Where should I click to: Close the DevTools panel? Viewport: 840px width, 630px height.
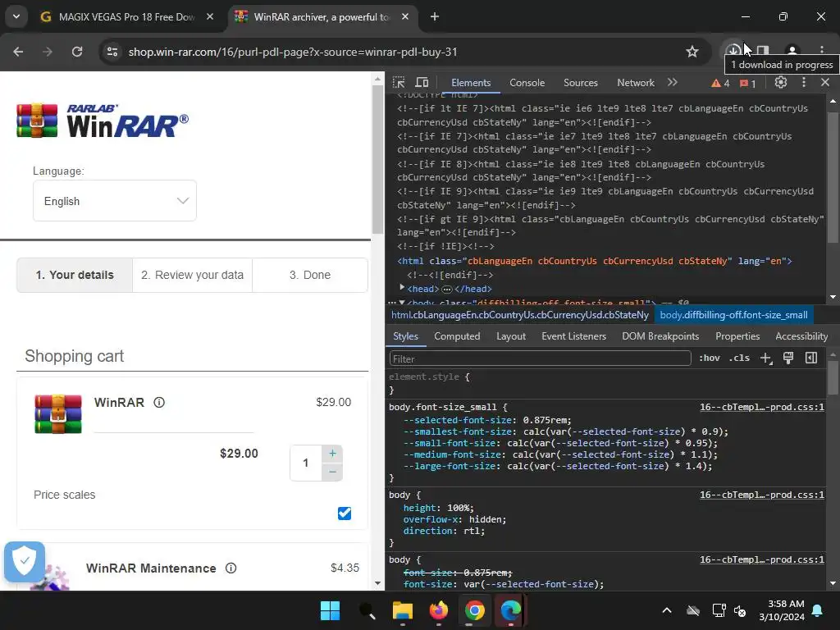click(825, 83)
